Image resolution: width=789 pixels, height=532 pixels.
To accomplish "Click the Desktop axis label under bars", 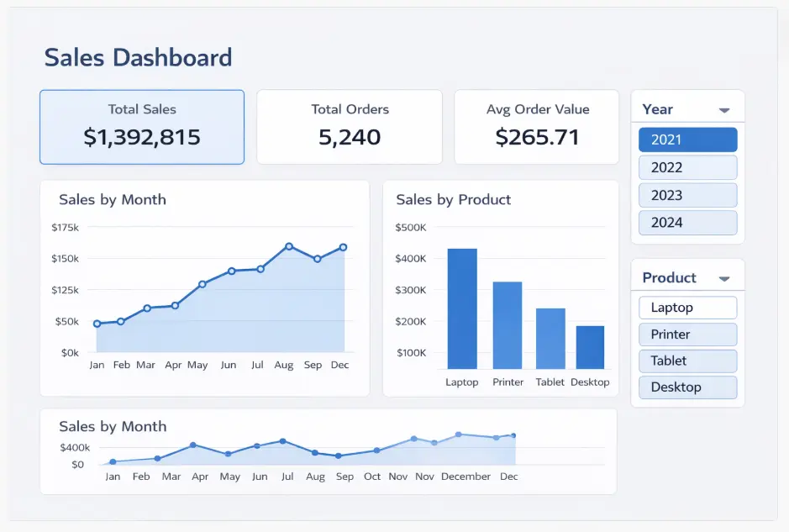I will 590,382.
